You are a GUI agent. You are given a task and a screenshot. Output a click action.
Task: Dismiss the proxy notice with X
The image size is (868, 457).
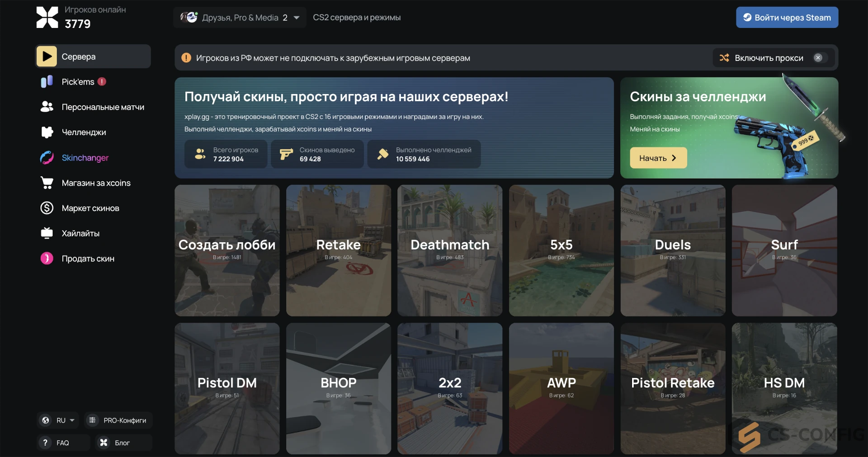tap(818, 57)
